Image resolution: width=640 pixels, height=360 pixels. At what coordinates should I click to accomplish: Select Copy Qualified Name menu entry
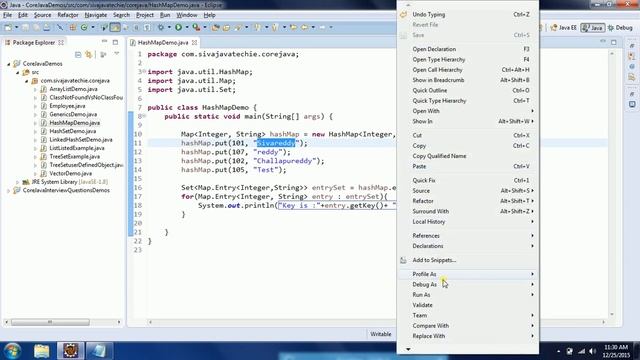[468, 156]
